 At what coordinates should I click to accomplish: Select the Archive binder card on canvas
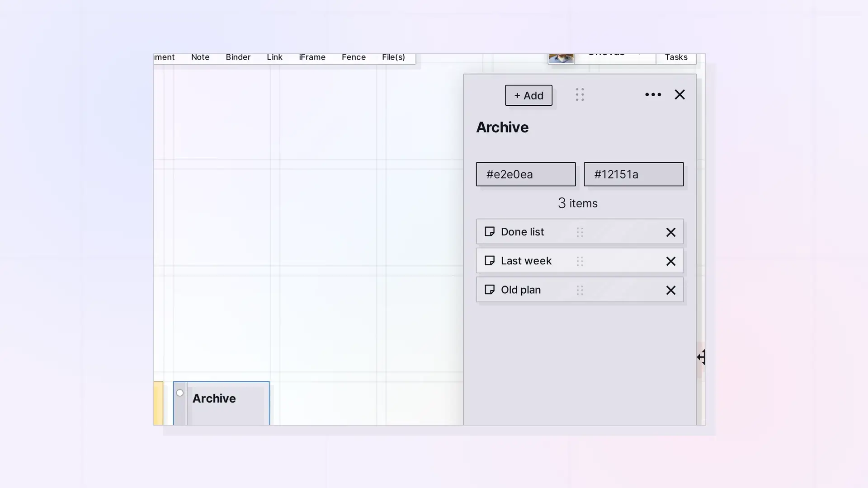[x=221, y=403]
